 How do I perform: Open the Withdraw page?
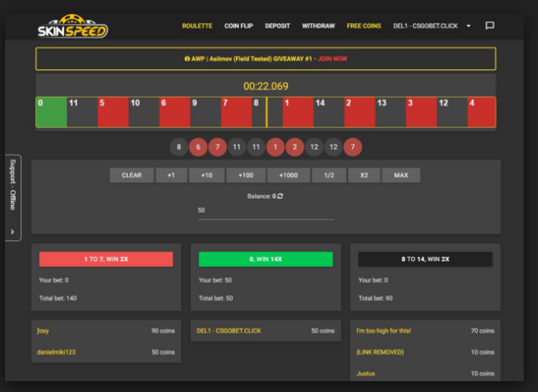319,26
